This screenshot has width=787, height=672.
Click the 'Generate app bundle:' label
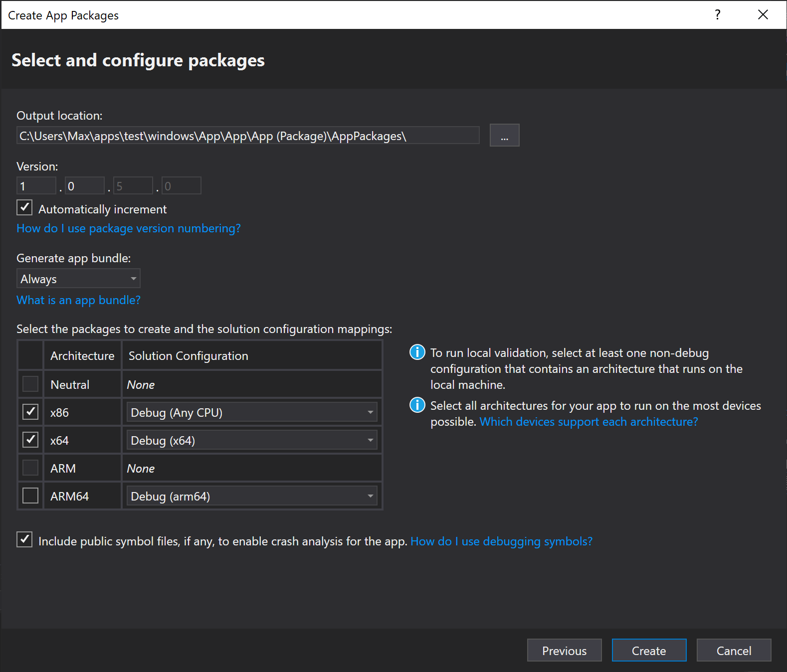click(x=74, y=258)
